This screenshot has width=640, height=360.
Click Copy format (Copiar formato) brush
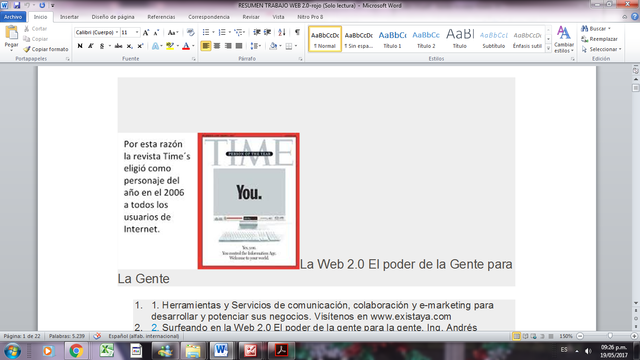tap(45, 49)
